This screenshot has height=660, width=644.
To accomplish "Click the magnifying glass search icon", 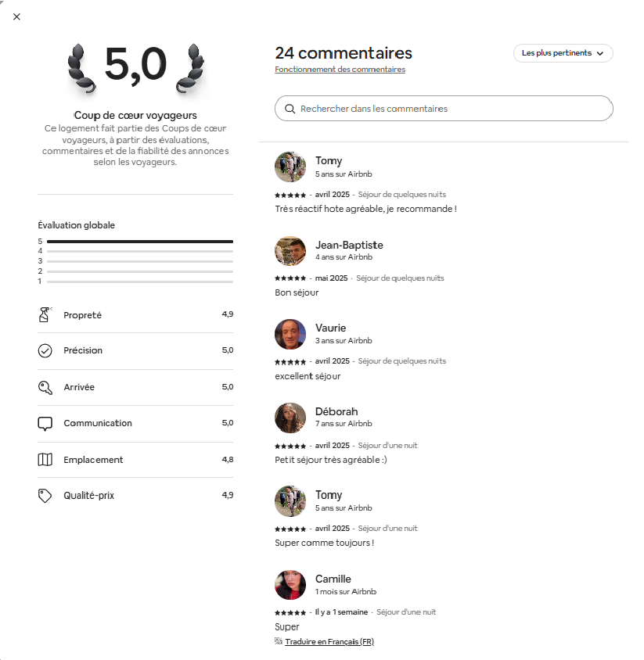I will (290, 109).
